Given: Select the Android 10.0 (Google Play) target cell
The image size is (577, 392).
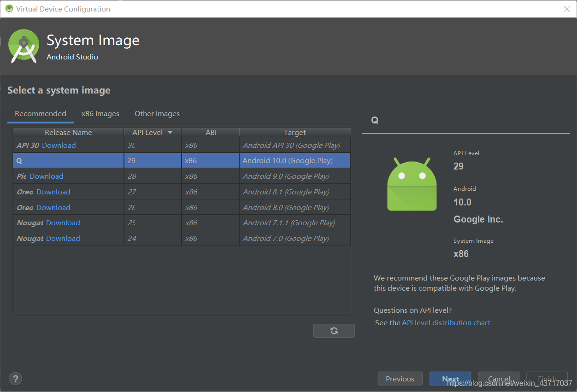Looking at the screenshot, I should point(295,160).
